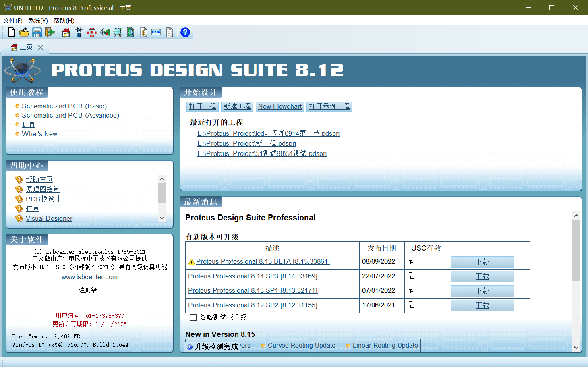Viewport: 588px width, 367px height.
Task: Click the warning icon beside 8.15 BETA
Action: [192, 262]
